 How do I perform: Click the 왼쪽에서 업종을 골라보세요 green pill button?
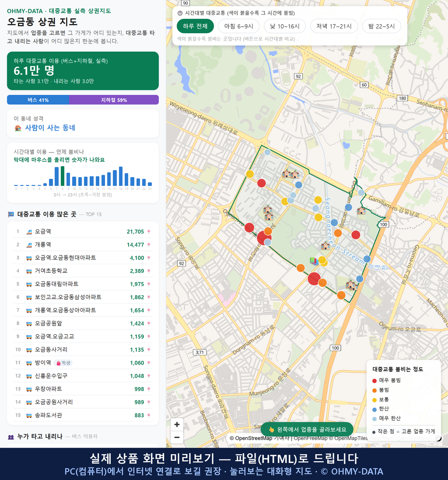click(x=307, y=429)
